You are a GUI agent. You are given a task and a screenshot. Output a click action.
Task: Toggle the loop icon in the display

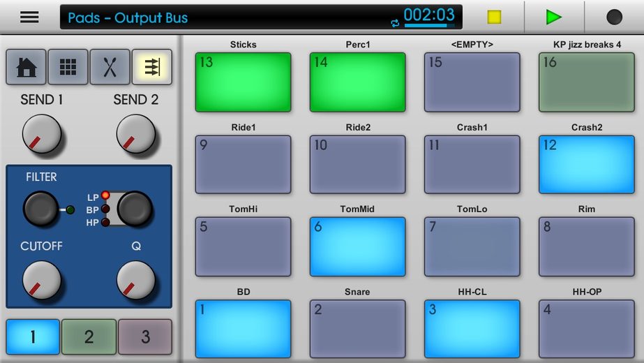tap(395, 24)
